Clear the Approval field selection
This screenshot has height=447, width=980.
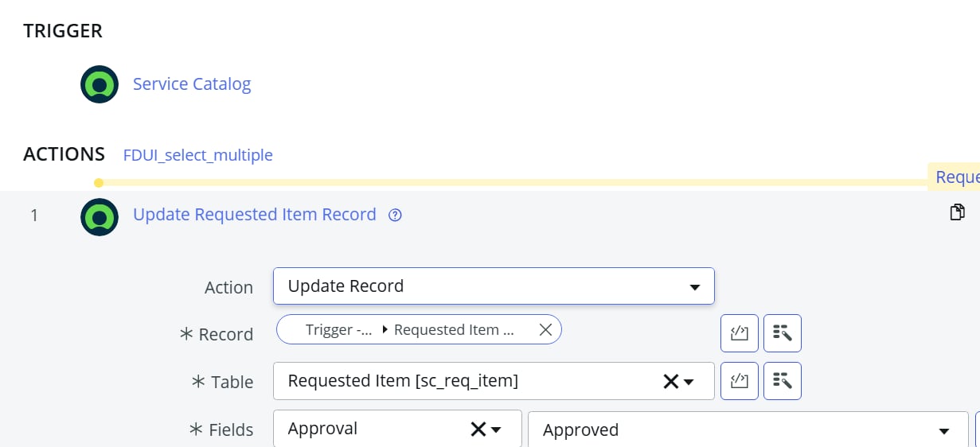478,430
